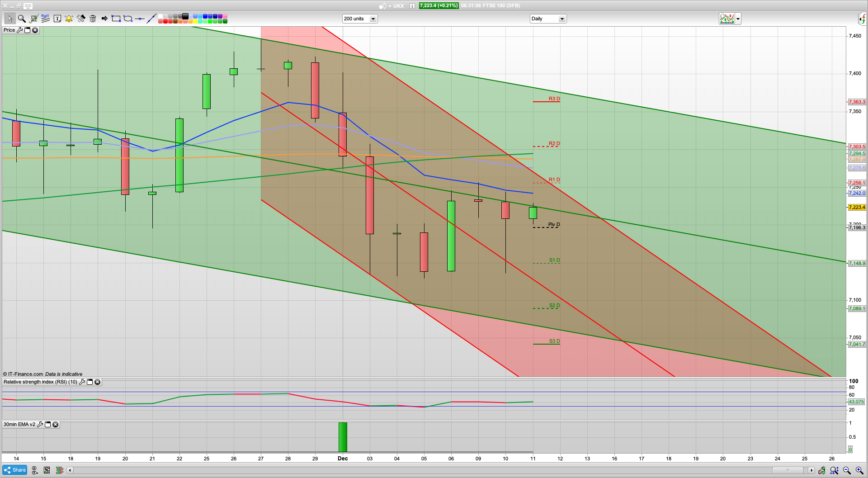Open the wrench and hammer settings tool
This screenshot has height=478, width=868.
click(x=81, y=19)
